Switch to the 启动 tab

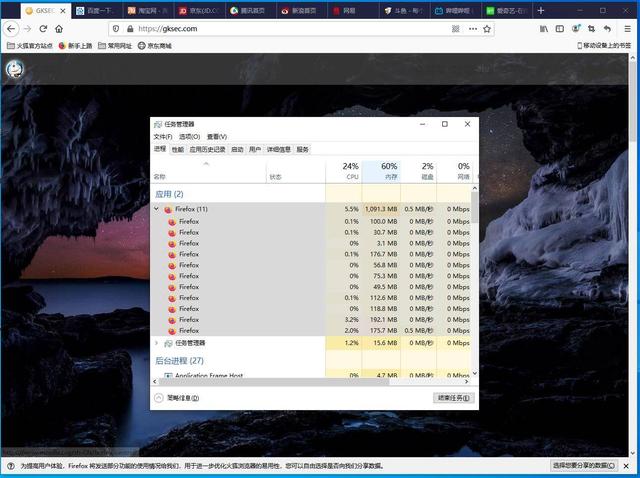click(x=237, y=149)
